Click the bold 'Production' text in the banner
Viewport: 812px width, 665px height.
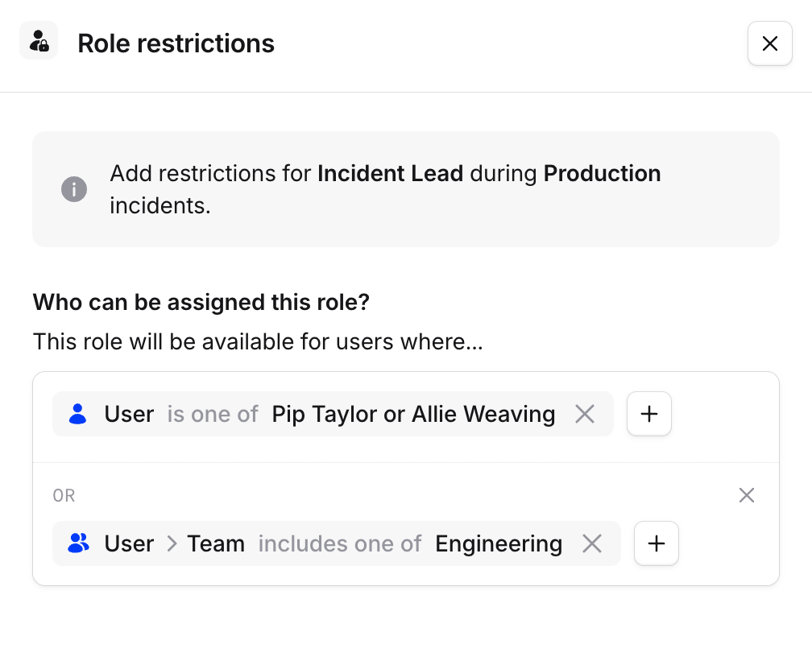click(602, 173)
